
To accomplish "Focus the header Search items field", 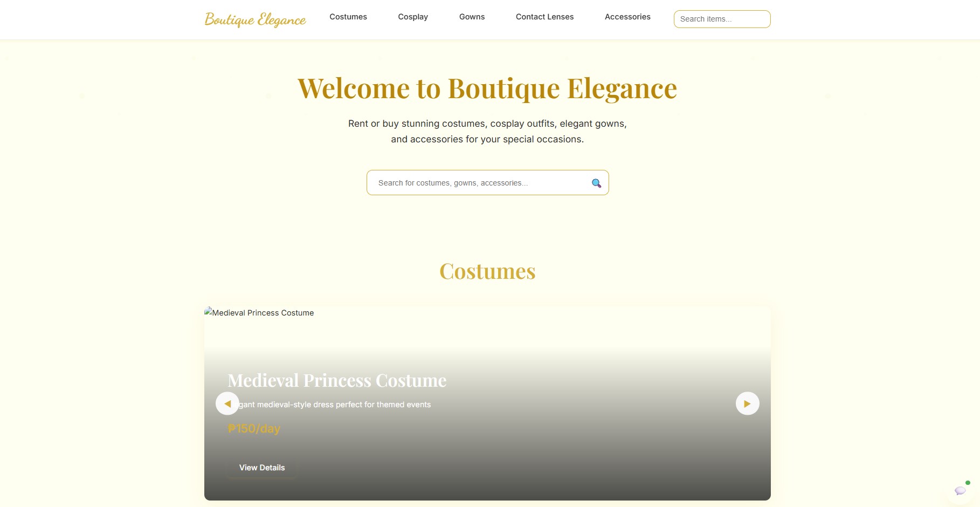I will point(722,19).
